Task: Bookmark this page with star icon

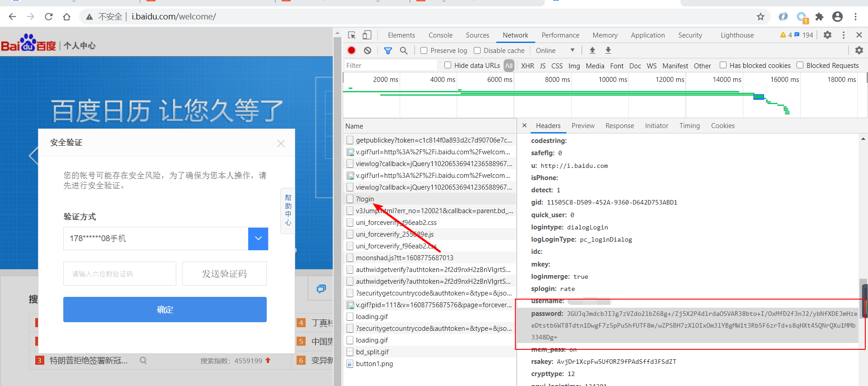Action: pyautogui.click(x=760, y=17)
